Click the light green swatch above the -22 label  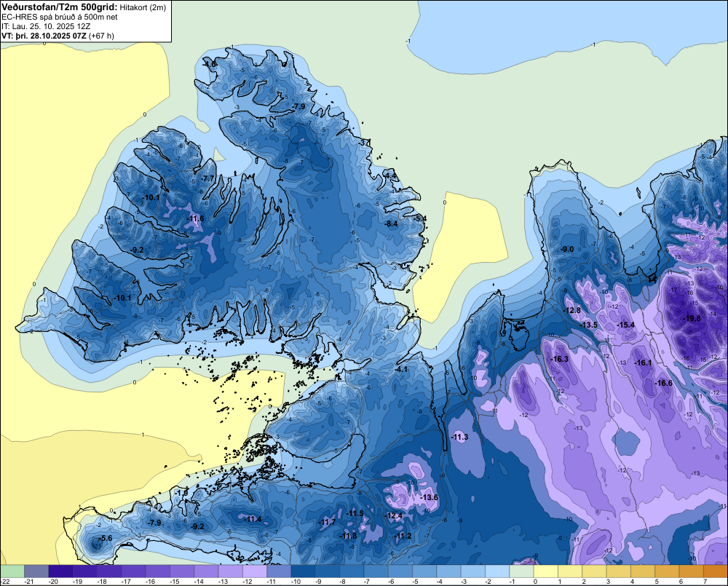tap(12, 571)
